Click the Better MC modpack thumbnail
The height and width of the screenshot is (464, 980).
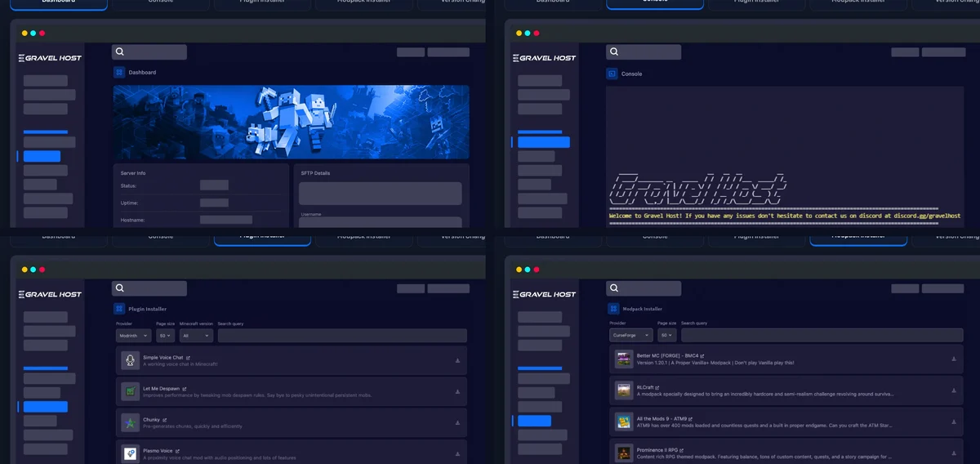click(x=624, y=359)
